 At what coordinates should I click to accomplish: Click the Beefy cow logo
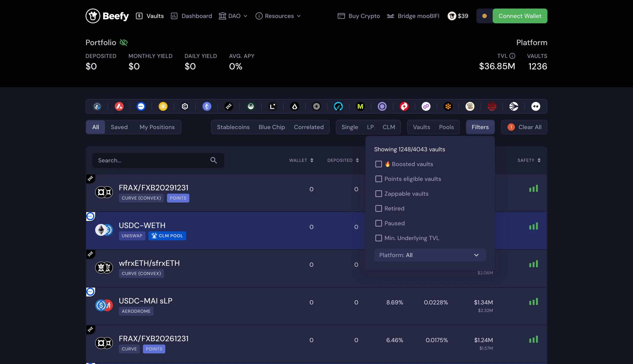pyautogui.click(x=93, y=16)
